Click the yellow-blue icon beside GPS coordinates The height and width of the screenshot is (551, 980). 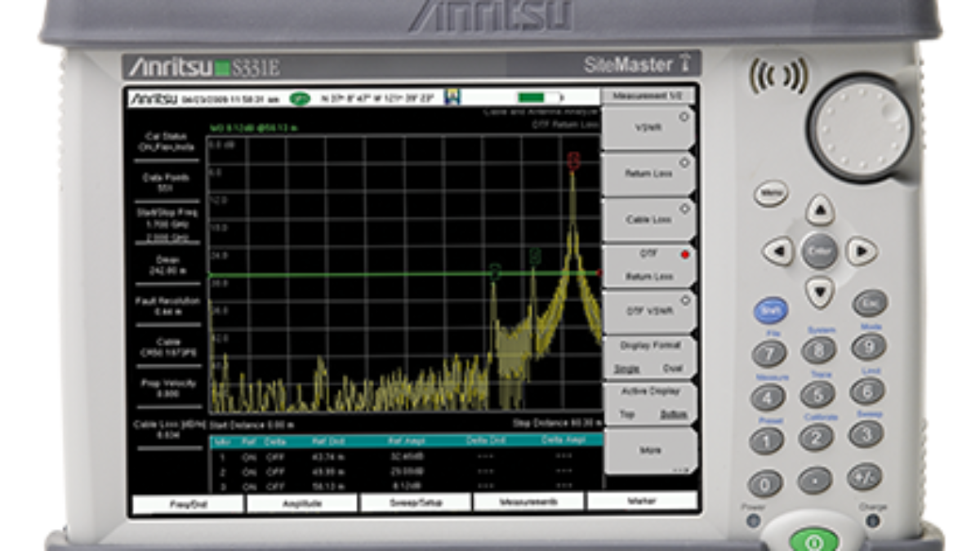click(452, 97)
